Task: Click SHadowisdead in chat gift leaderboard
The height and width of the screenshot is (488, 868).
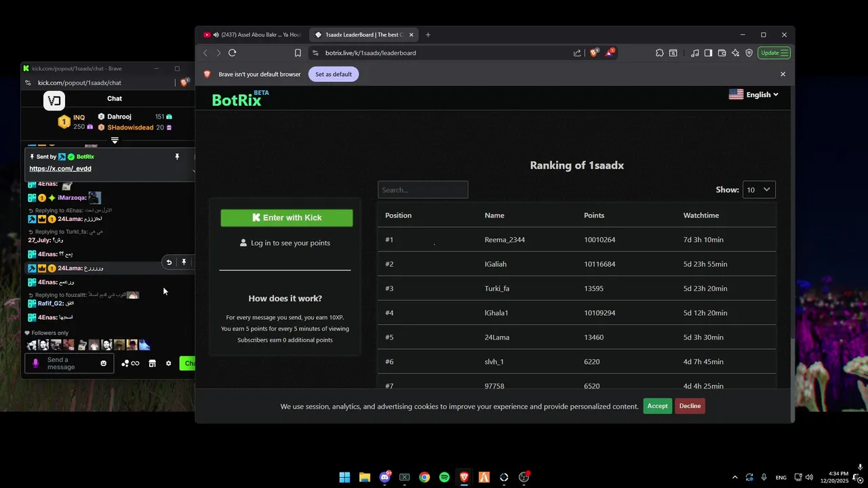Action: pyautogui.click(x=130, y=127)
